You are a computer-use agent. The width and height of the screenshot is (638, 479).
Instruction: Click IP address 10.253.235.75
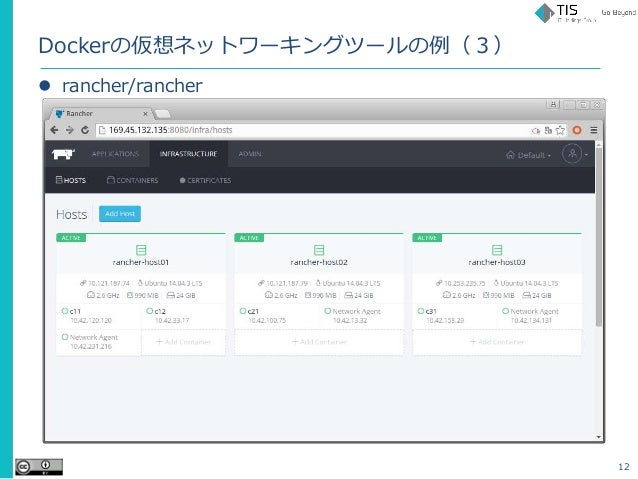(465, 283)
